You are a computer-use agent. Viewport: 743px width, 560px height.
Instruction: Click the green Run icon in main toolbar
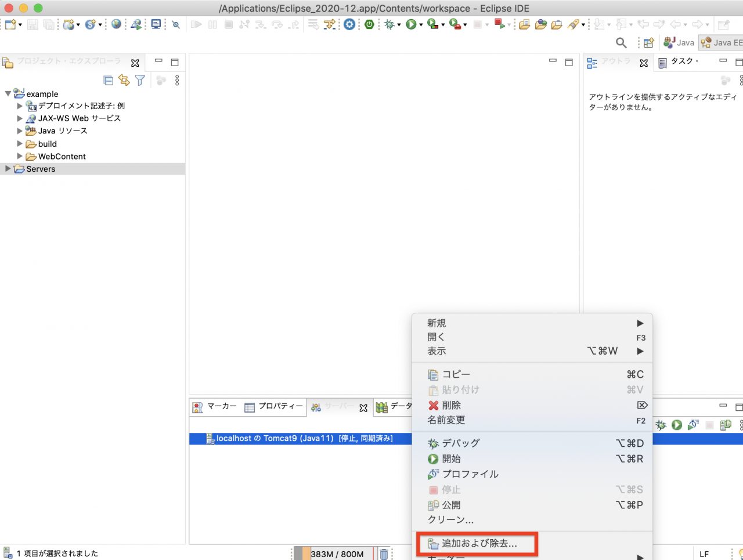(x=411, y=24)
